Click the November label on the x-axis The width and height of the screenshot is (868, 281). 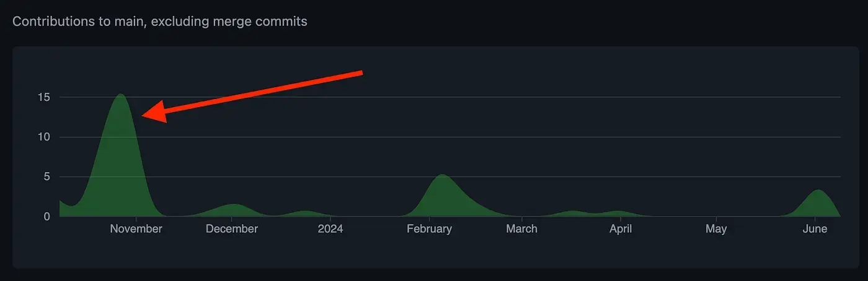coord(136,229)
